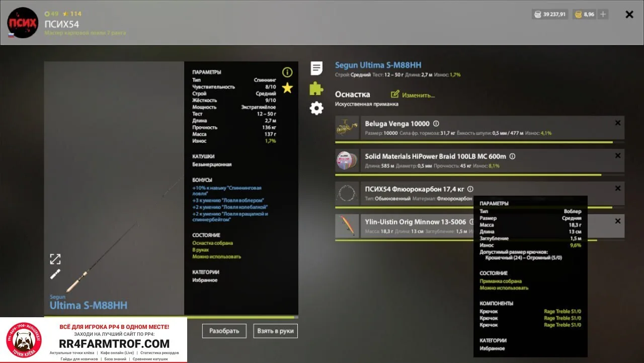This screenshot has height=363, width=644.
Task: Select the Orig Minnow lure thumbnail
Action: (x=347, y=226)
